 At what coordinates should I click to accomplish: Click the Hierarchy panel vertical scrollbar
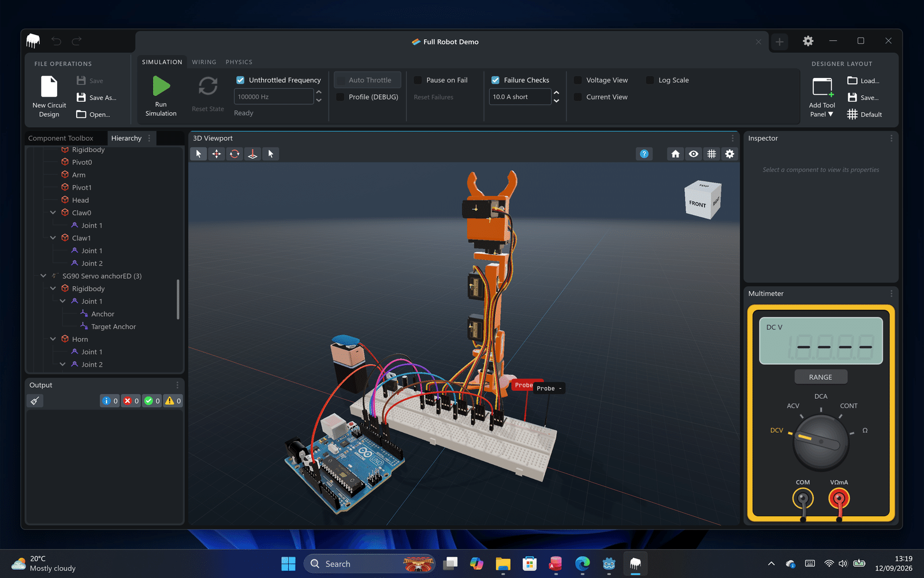178,299
